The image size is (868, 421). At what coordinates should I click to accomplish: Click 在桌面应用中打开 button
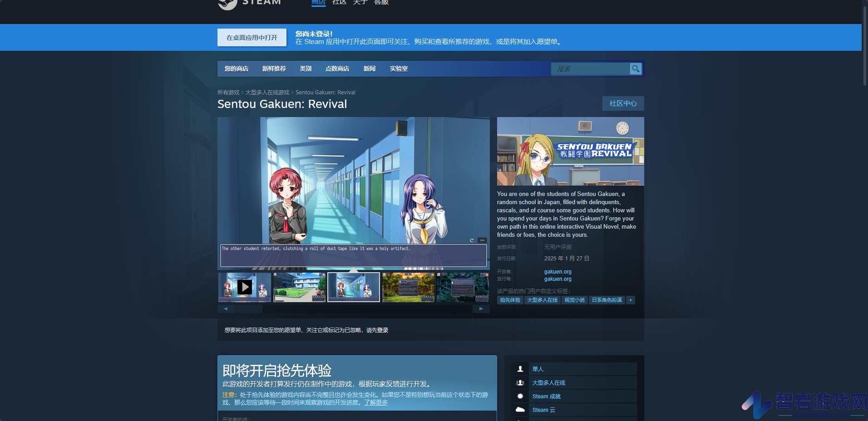pos(252,38)
